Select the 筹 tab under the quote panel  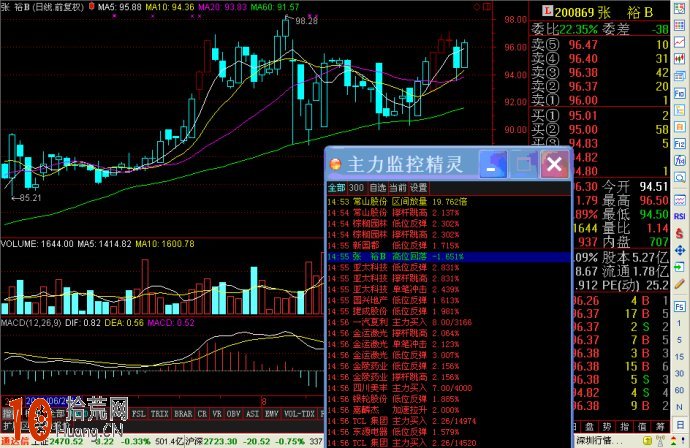[660, 427]
